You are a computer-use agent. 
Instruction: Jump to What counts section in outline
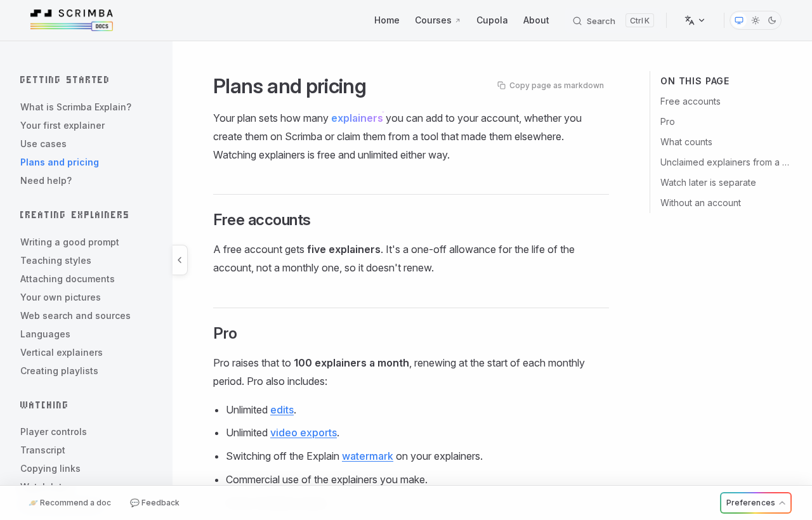pyautogui.click(x=686, y=142)
